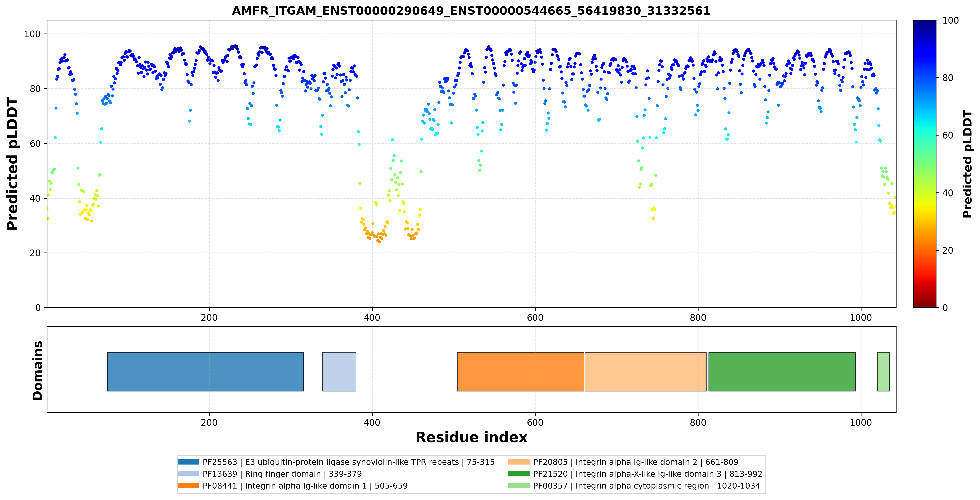The image size is (980, 500).
Task: Click the Domains axis label
Action: (x=38, y=370)
